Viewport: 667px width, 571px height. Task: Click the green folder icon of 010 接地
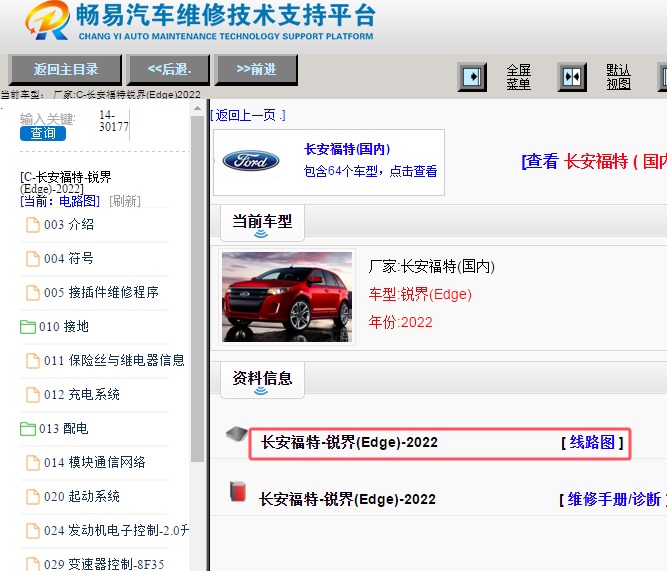pyautogui.click(x=28, y=327)
